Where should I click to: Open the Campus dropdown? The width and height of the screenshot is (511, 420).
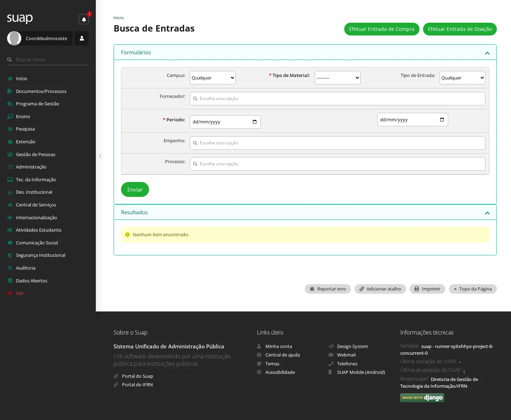[213, 78]
